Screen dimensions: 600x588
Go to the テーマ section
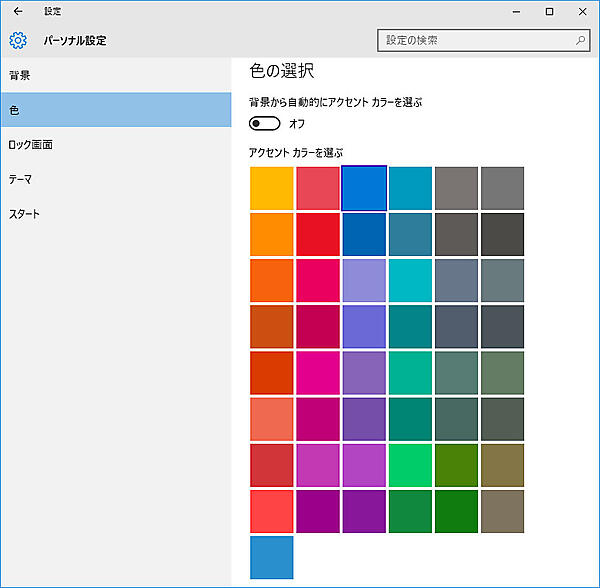(x=20, y=180)
